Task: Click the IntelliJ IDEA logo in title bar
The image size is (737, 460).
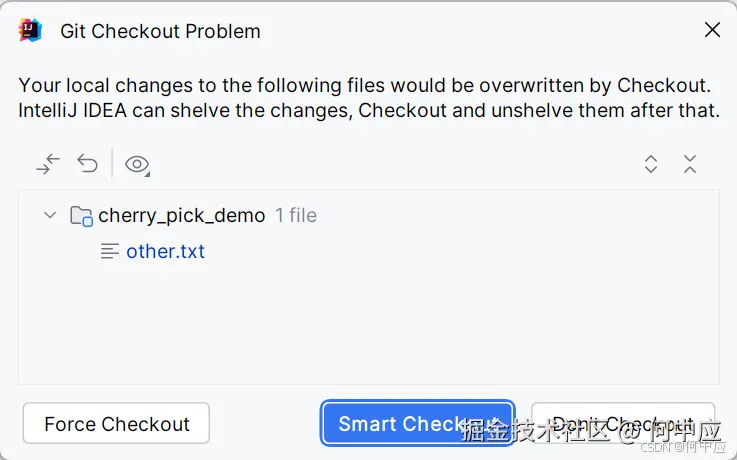Action: click(x=30, y=30)
